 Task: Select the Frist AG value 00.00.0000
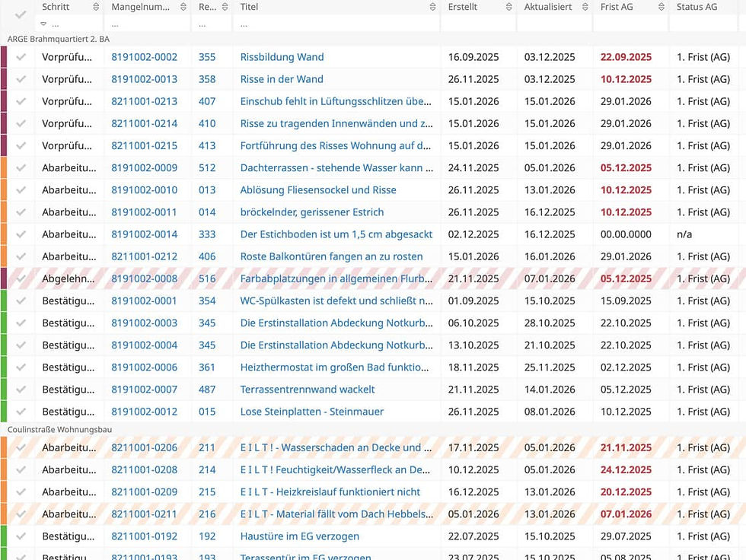pyautogui.click(x=626, y=234)
